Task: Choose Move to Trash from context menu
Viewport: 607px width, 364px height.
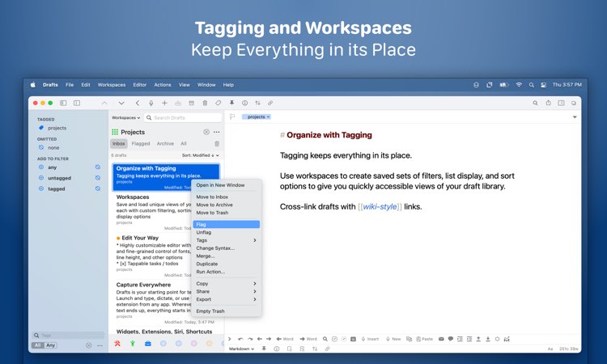Action: point(226,213)
